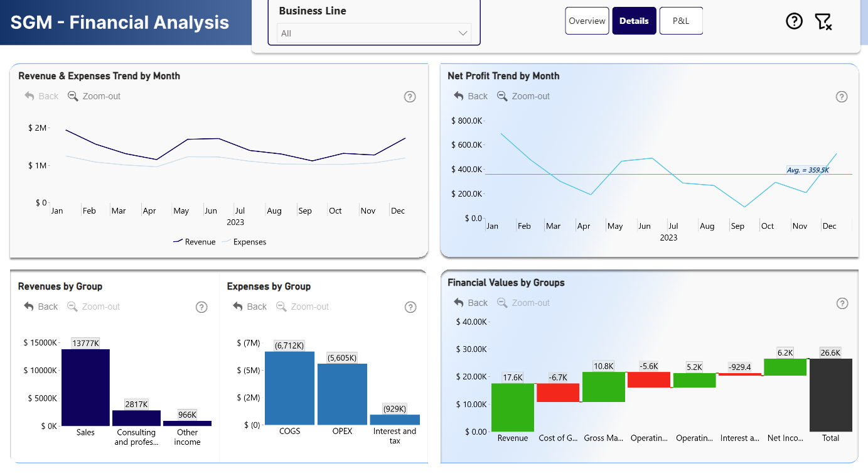The height and width of the screenshot is (473, 868).
Task: Select the Interest and tax expense bar
Action: click(395, 420)
